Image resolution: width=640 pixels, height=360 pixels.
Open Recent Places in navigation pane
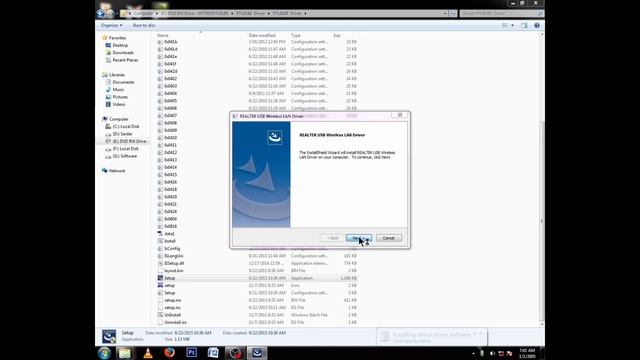tap(125, 60)
